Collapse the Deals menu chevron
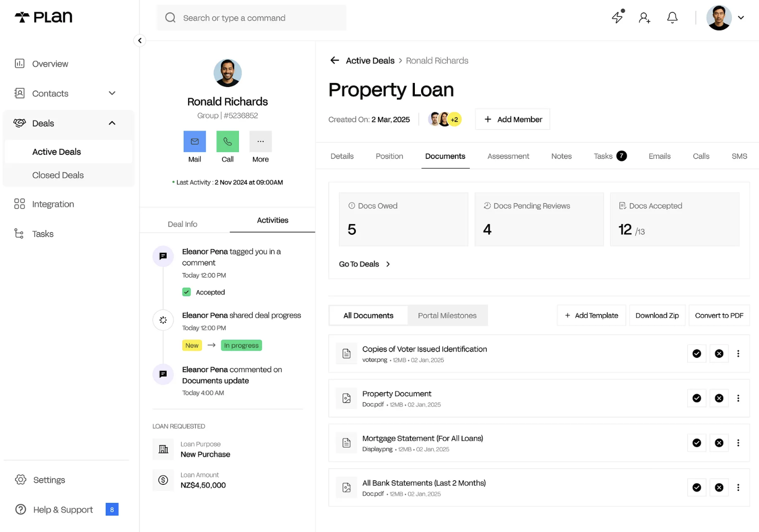This screenshot has height=532, width=759. tap(112, 123)
